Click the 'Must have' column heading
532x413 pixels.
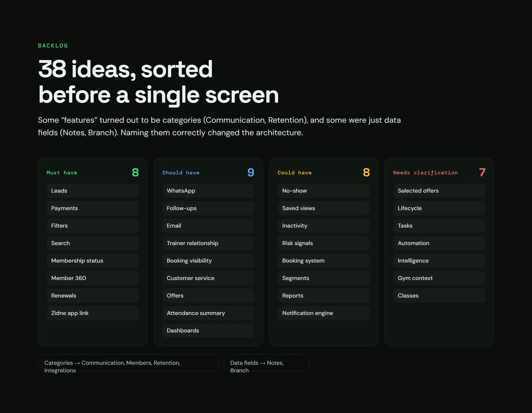(x=62, y=173)
